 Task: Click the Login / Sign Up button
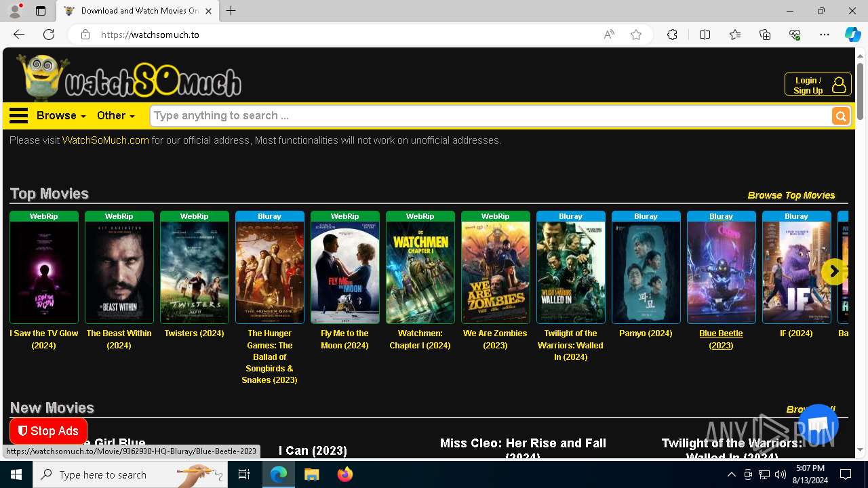(x=818, y=85)
